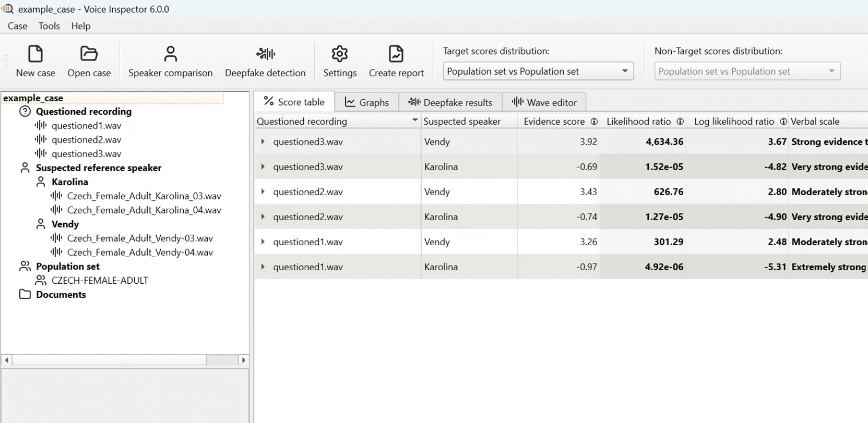Click waveform icon for Czech_Female_Adult_Vendy-04.wav

coord(56,252)
